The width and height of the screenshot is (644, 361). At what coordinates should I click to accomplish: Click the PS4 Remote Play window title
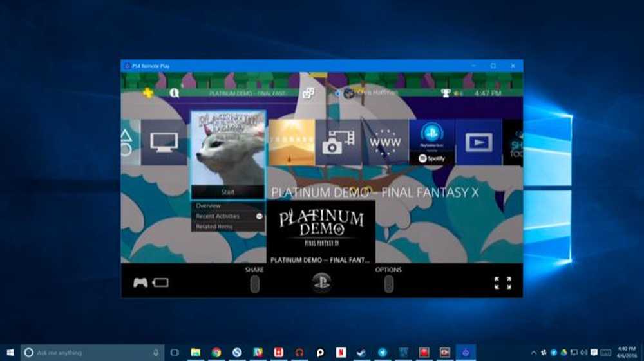(x=151, y=66)
